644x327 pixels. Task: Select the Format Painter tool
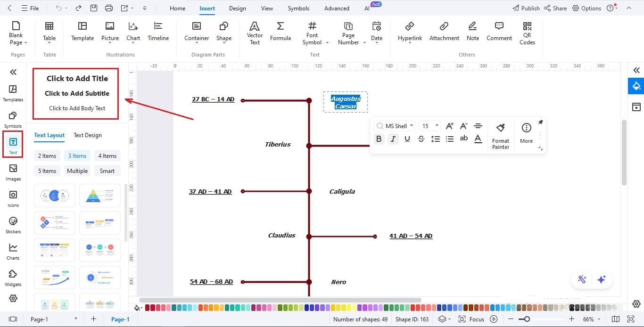click(x=500, y=134)
